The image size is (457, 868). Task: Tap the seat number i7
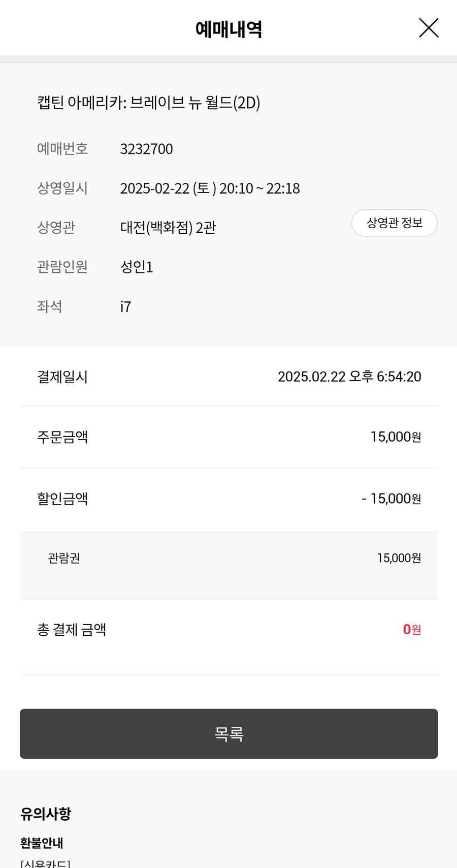125,306
